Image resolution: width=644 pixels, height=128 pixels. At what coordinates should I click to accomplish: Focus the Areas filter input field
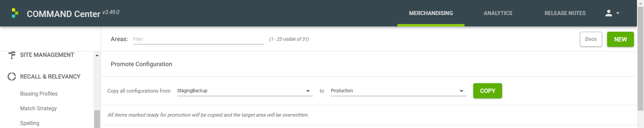pos(199,39)
